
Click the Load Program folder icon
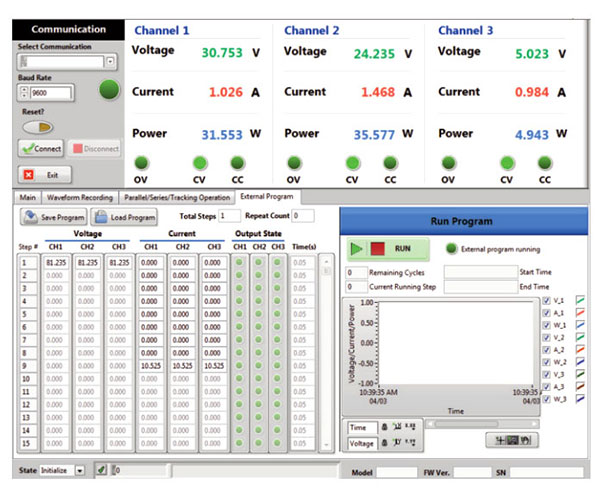101,217
